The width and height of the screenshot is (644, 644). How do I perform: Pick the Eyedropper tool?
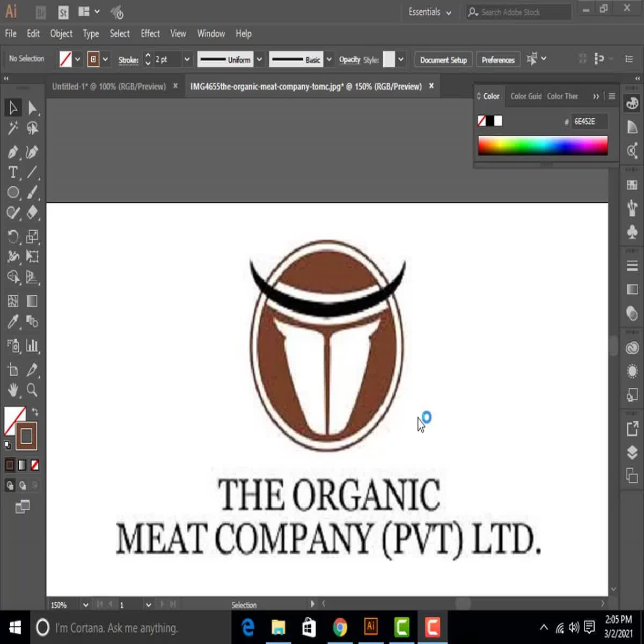click(13, 323)
